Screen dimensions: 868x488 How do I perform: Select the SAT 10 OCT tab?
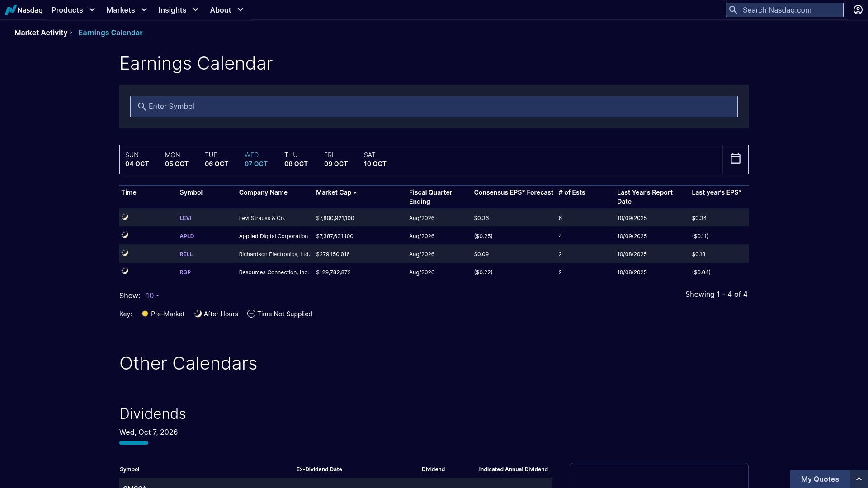(375, 160)
